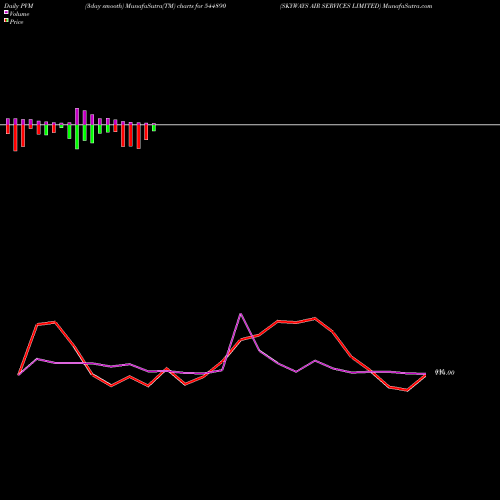The height and width of the screenshot is (500, 500).
Task: Click the Daily PVM title text
Action: click(x=19, y=6)
